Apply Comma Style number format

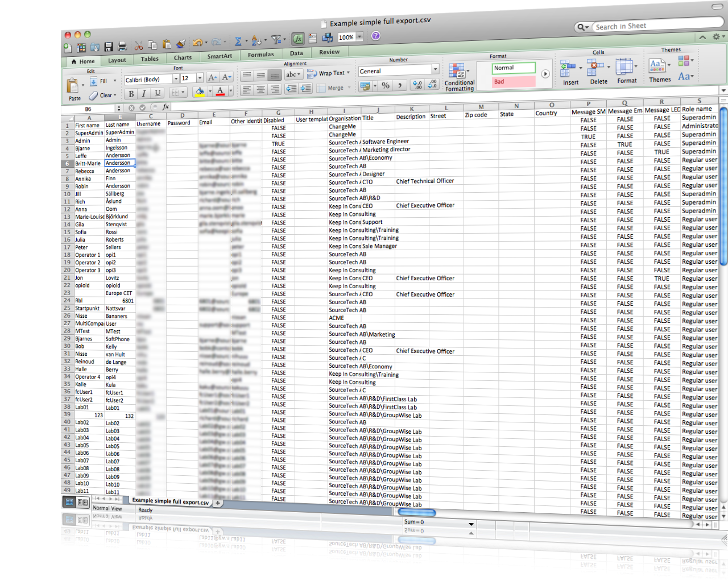click(400, 85)
